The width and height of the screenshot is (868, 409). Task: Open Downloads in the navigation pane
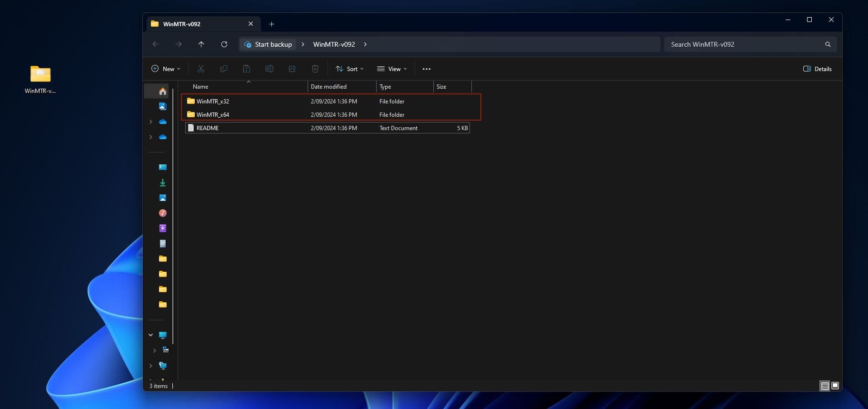click(x=163, y=183)
